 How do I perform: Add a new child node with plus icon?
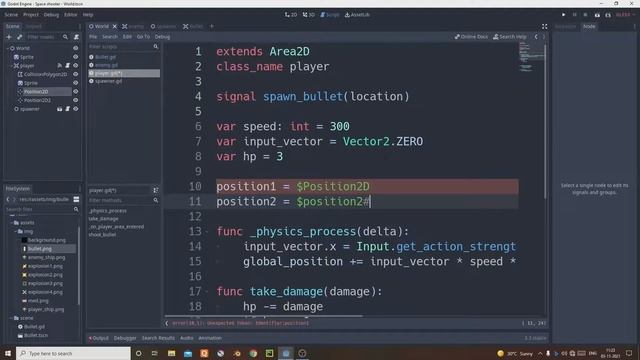pos(9,37)
